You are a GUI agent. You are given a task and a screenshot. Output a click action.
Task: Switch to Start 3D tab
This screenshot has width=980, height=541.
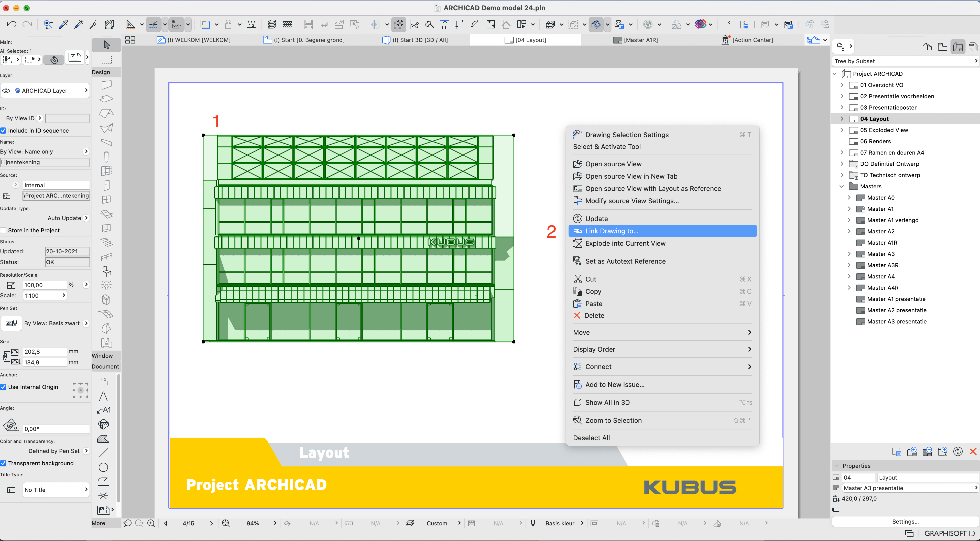pyautogui.click(x=415, y=40)
